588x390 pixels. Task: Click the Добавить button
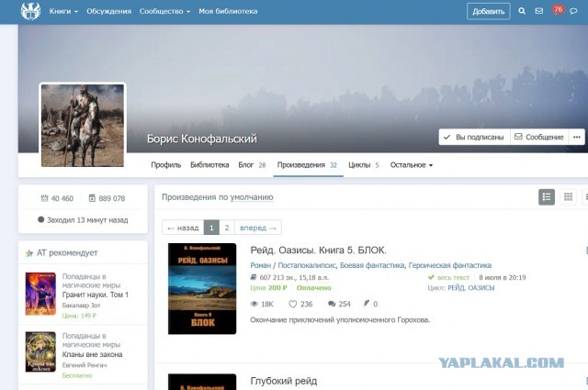pos(488,11)
